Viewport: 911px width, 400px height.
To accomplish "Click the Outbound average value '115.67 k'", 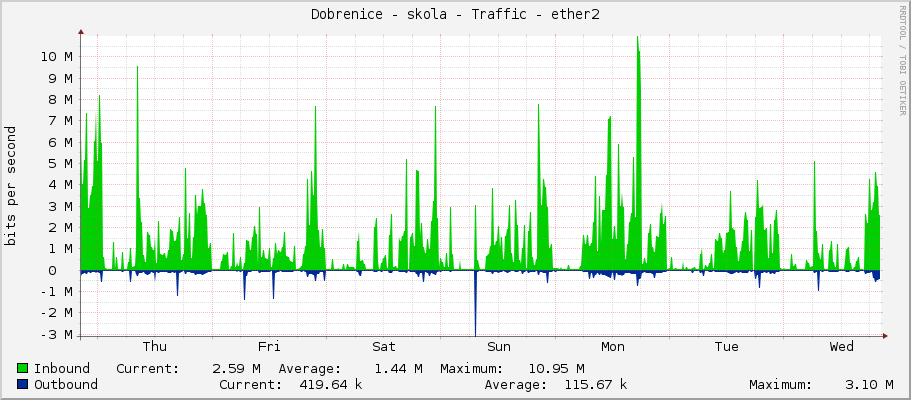I will point(596,384).
